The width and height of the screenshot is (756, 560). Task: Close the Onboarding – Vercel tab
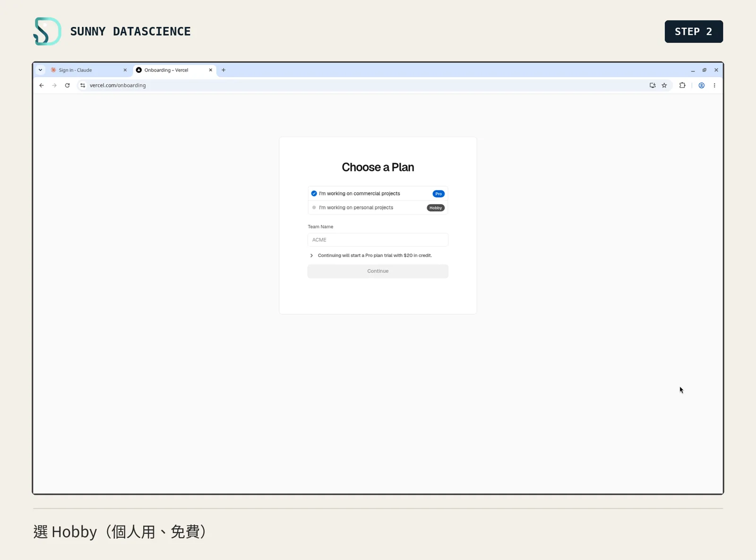[211, 70]
